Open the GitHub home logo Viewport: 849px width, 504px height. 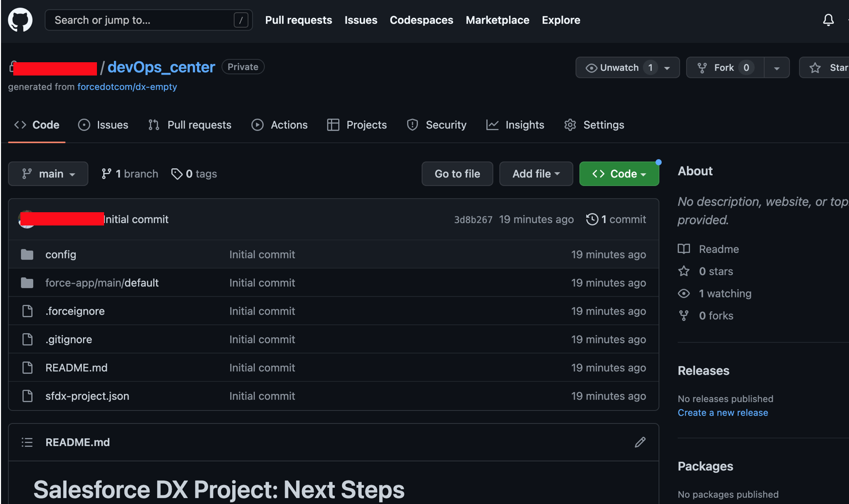tap(20, 20)
